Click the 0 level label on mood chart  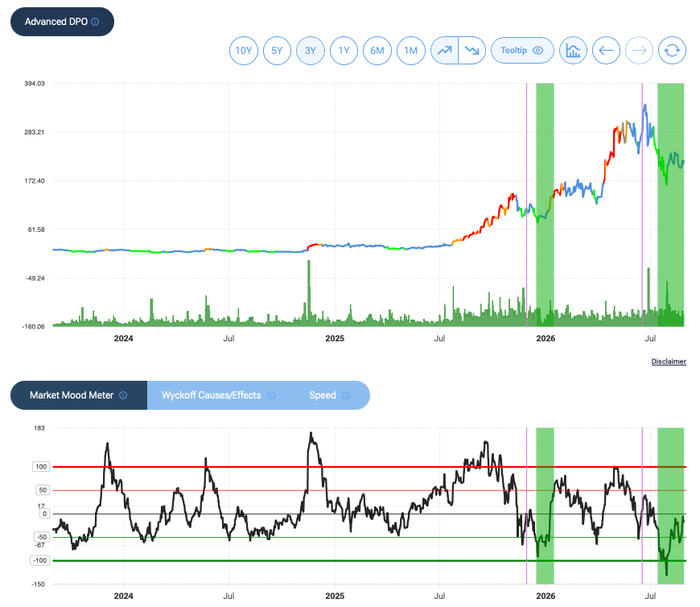click(44, 514)
